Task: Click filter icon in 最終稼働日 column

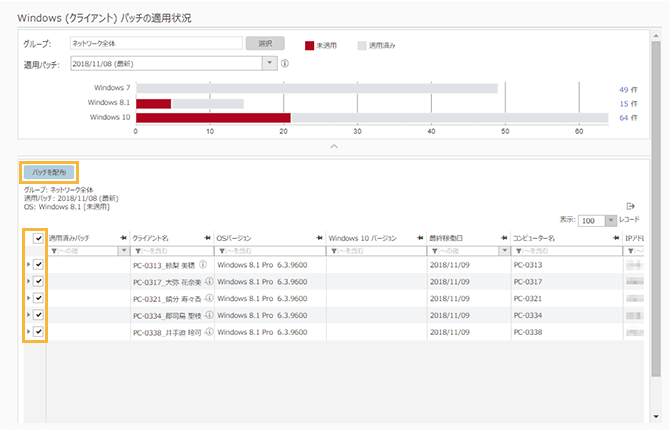Action: click(x=433, y=251)
